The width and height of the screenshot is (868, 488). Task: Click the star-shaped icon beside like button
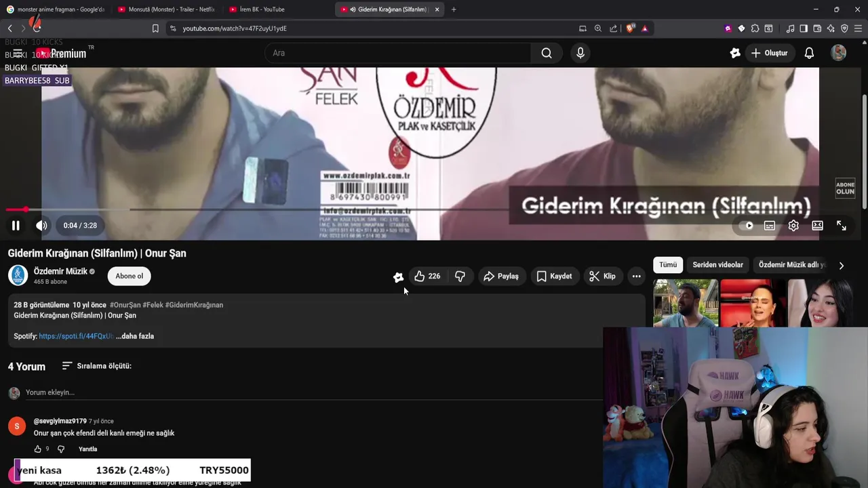pyautogui.click(x=398, y=277)
